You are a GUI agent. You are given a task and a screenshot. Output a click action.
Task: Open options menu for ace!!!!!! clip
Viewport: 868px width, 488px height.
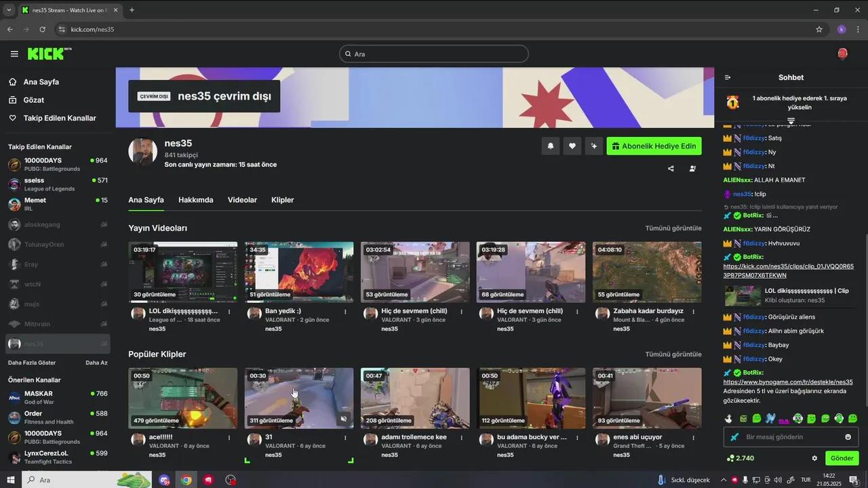pyautogui.click(x=229, y=438)
